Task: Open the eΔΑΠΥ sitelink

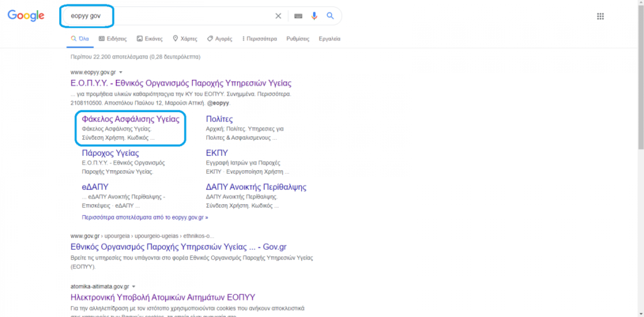Action: pos(95,187)
